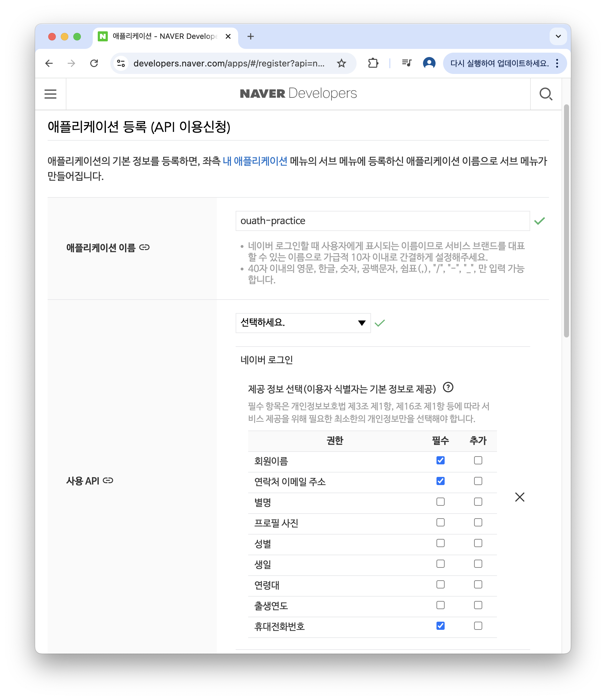Expand the tab search chevron dropdown
Viewport: 606px width, 700px height.
tap(558, 37)
